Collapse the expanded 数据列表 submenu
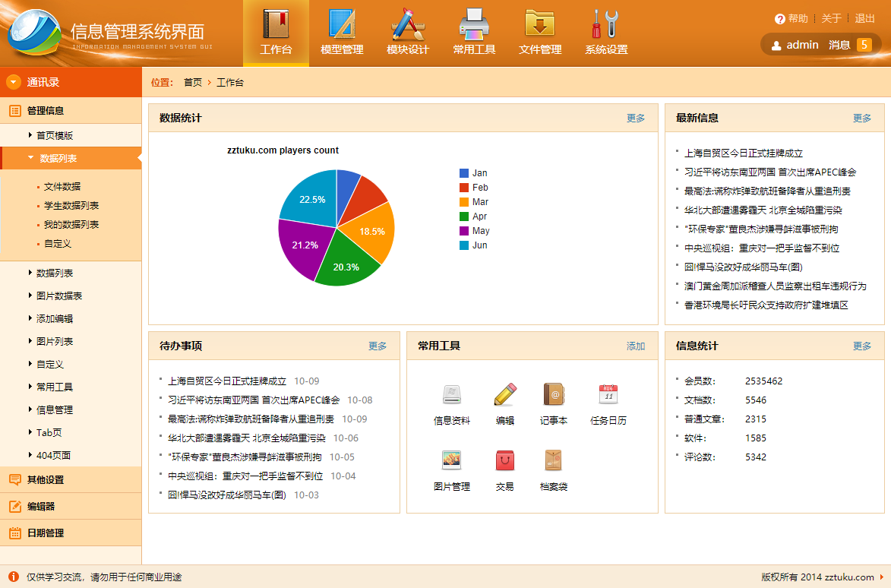This screenshot has width=891, height=588. point(31,158)
